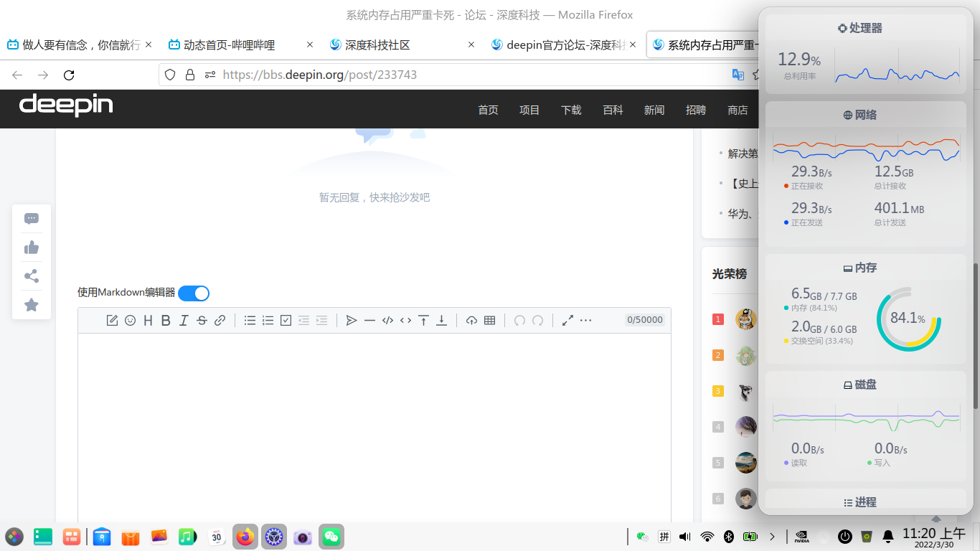This screenshot has height=551, width=980.
Task: Disable the Markdown editor switch
Action: pyautogui.click(x=194, y=293)
